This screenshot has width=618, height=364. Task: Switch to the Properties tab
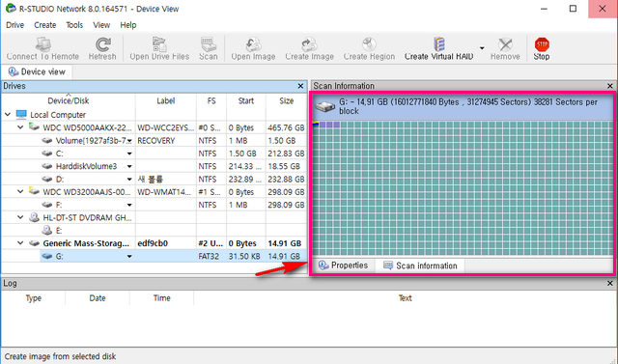(343, 266)
